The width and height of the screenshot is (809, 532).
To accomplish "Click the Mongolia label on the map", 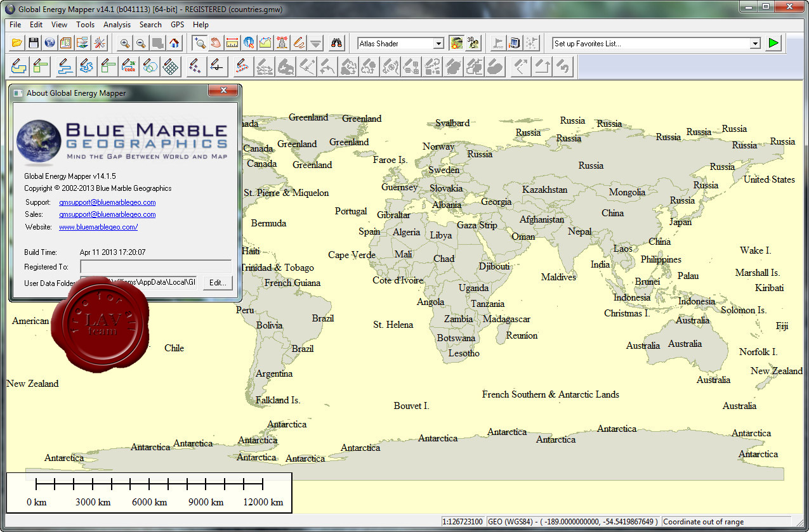I will pyautogui.click(x=627, y=192).
